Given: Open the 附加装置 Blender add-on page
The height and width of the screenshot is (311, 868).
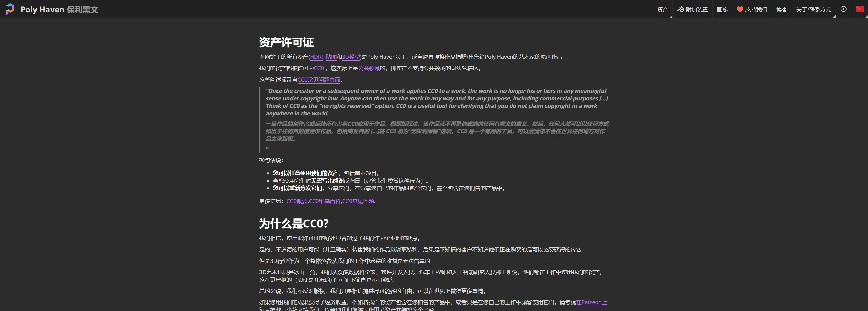Looking at the screenshot, I should pyautogui.click(x=693, y=9).
